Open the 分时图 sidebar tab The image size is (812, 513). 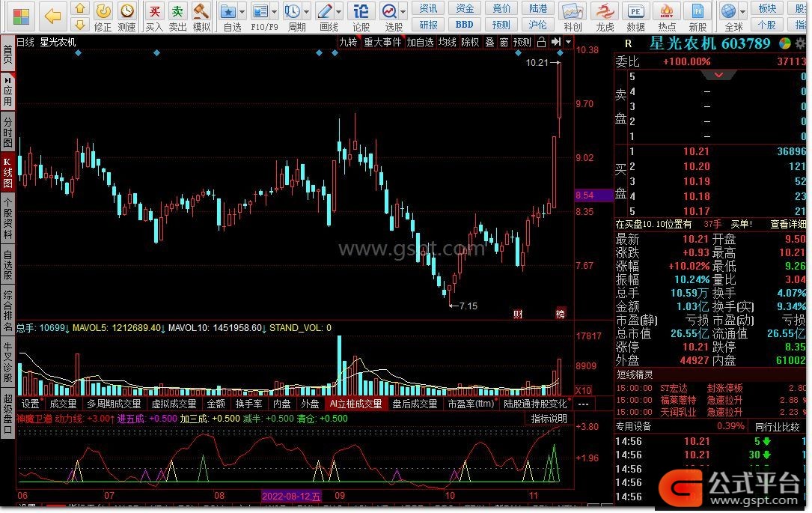click(x=7, y=132)
